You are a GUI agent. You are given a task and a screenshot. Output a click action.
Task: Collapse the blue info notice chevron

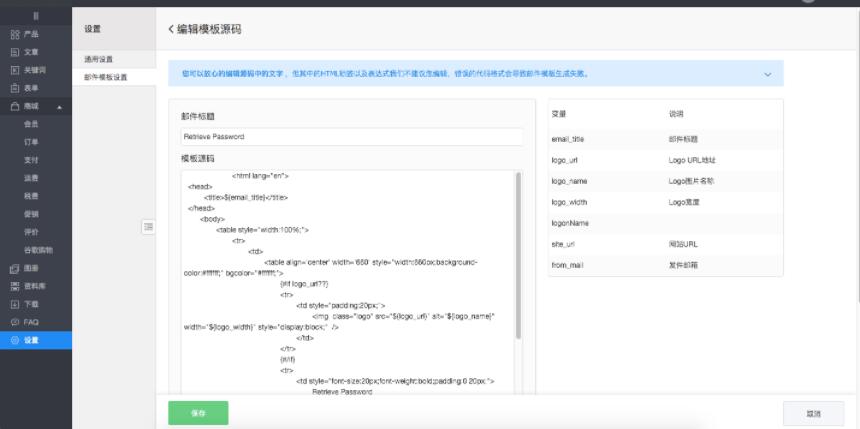767,74
